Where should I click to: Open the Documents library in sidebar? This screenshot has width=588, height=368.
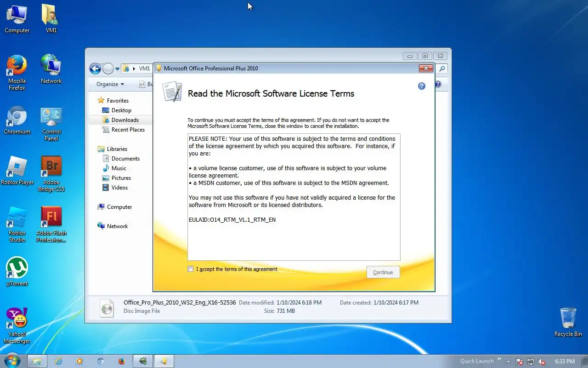click(125, 159)
